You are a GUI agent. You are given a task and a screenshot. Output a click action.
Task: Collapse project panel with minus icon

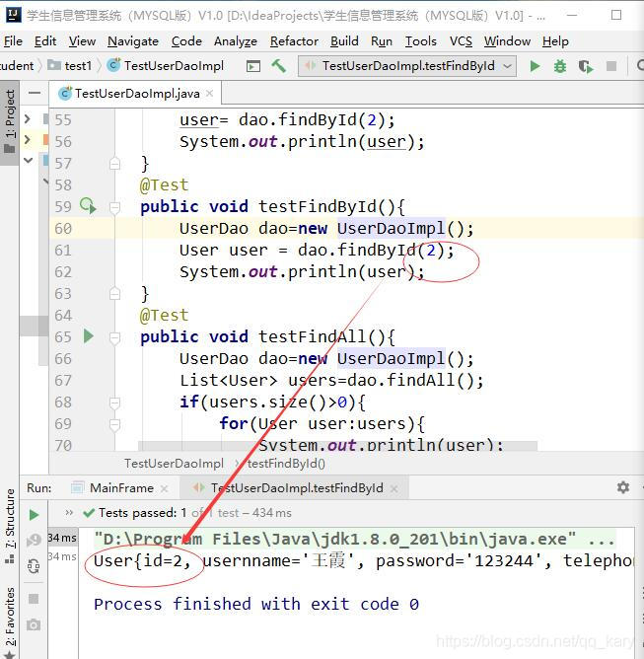35,93
